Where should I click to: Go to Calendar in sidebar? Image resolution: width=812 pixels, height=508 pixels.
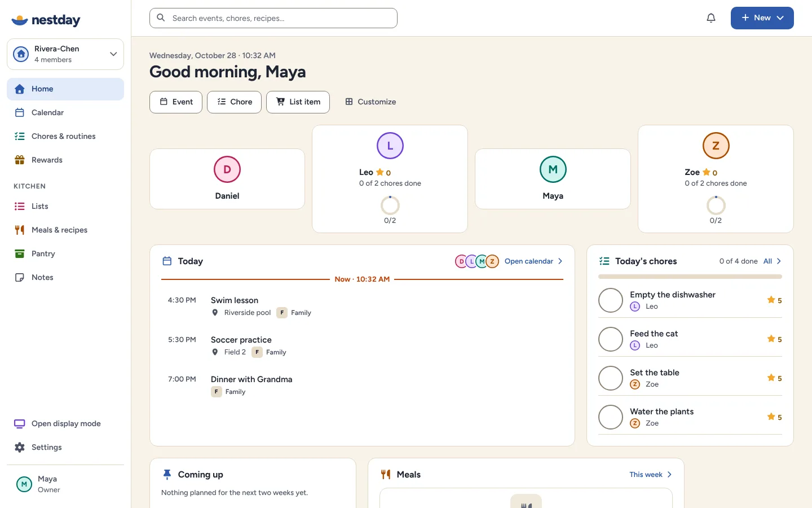coord(65,113)
